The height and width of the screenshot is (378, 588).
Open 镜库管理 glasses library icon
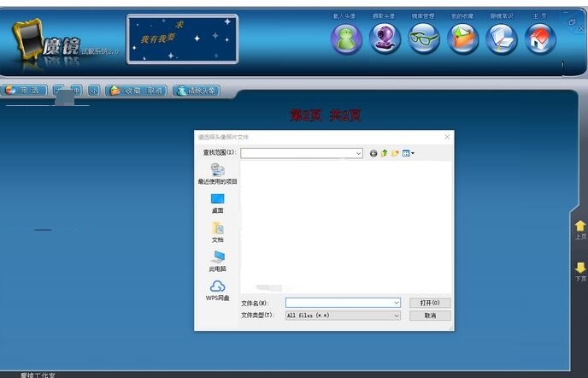[x=424, y=39]
